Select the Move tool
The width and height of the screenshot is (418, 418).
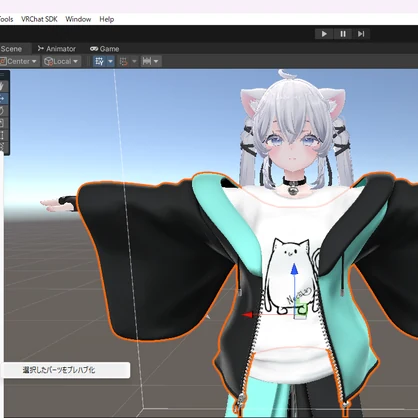point(3,99)
